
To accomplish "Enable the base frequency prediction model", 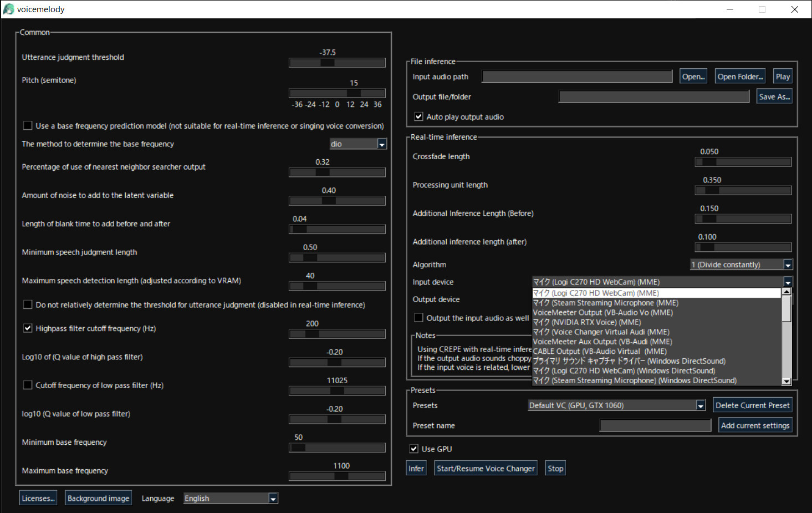I will point(28,125).
